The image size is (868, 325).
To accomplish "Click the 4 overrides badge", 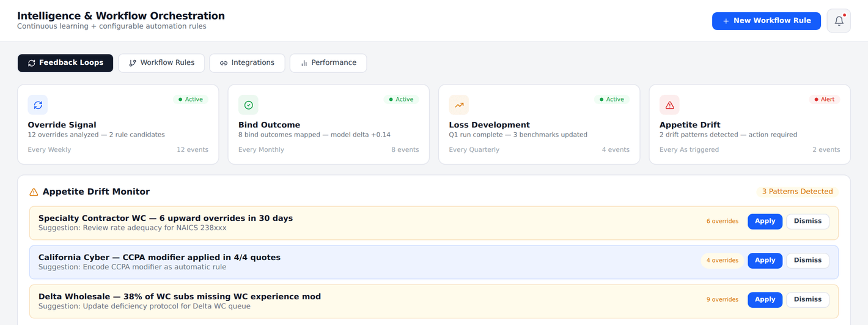I will [x=723, y=261].
